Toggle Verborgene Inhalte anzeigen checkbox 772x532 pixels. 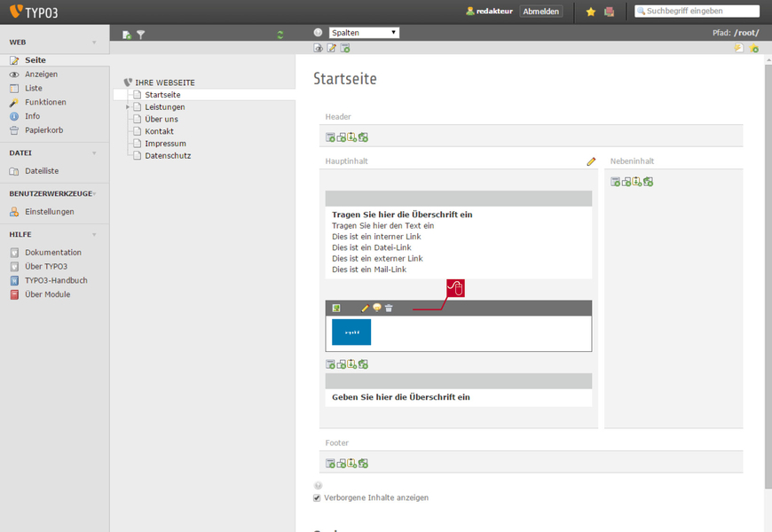317,498
